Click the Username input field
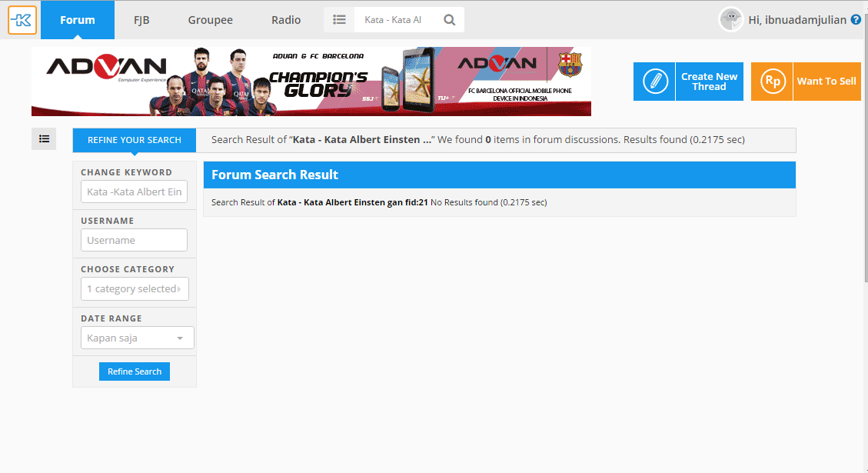The image size is (868, 473). pyautogui.click(x=134, y=241)
